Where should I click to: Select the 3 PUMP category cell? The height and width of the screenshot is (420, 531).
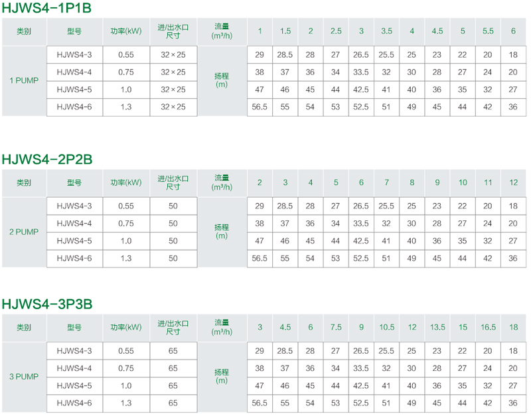tap(24, 377)
